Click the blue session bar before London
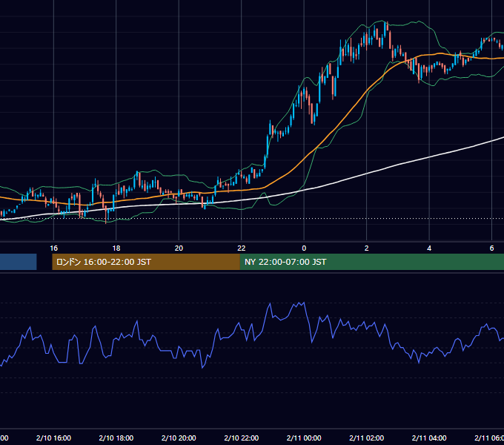504x445 pixels. pos(19,262)
